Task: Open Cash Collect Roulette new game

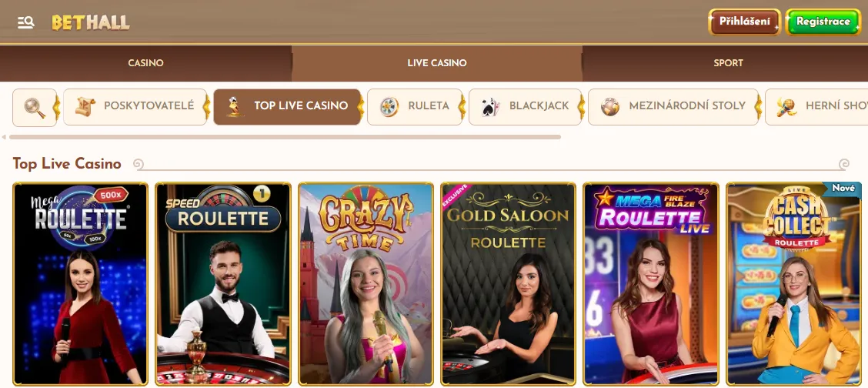Action: click(794, 284)
